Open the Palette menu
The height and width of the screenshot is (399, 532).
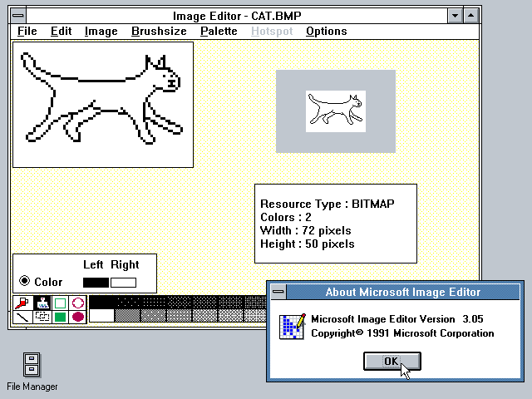pyautogui.click(x=219, y=32)
